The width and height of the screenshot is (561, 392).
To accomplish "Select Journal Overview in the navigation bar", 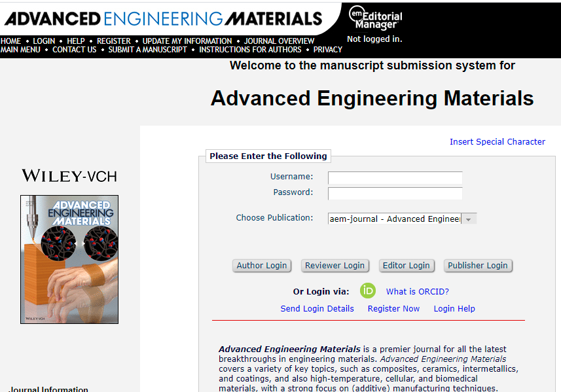I will 280,41.
